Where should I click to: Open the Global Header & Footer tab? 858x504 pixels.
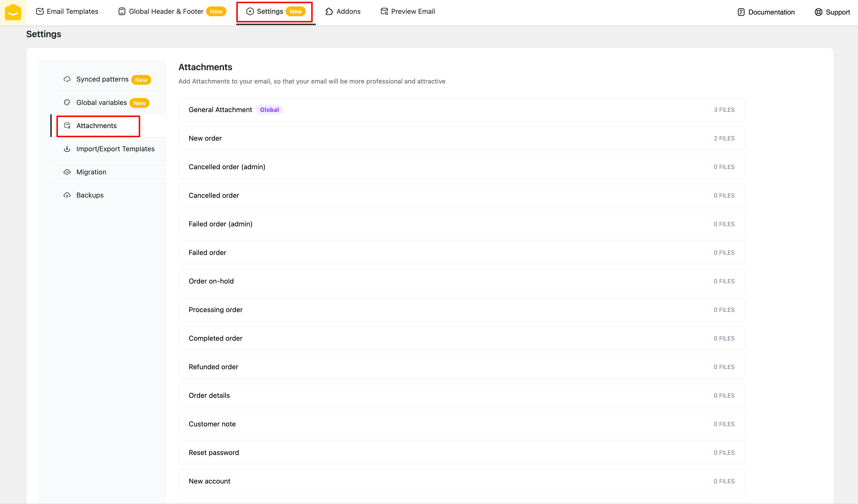(166, 12)
